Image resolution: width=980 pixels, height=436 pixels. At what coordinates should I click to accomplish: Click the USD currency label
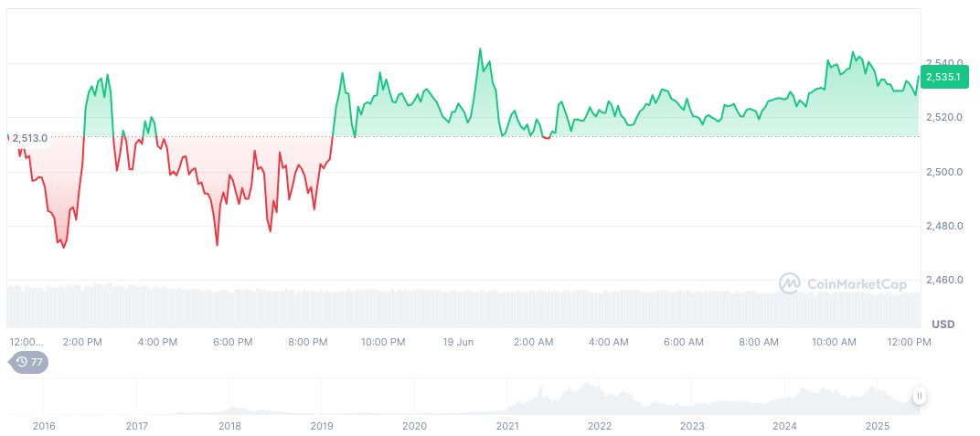[x=943, y=324]
